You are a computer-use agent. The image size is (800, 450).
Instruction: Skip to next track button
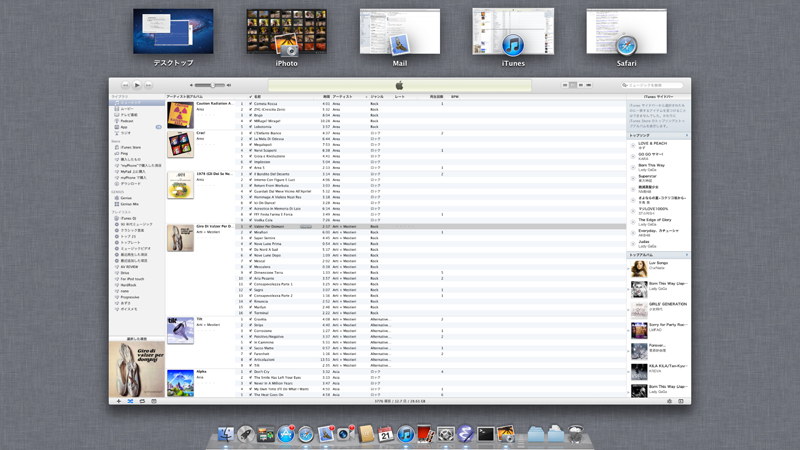tap(147, 86)
